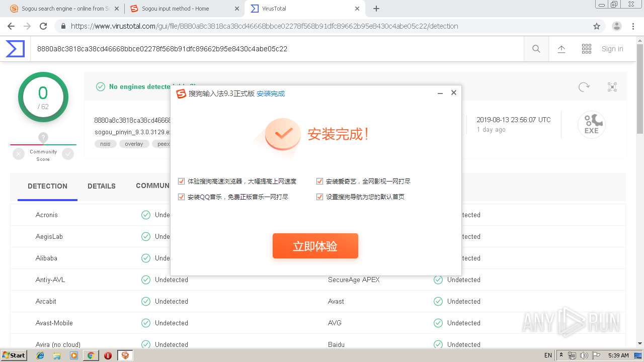
Task: Select the Avast engine name
Action: coord(336,301)
